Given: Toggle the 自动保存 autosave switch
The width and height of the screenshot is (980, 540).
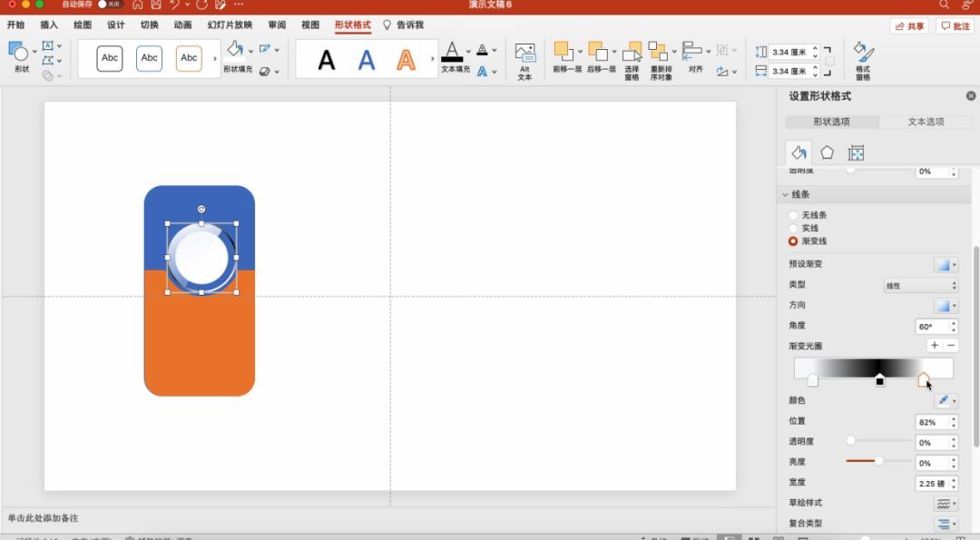Looking at the screenshot, I should pos(110,5).
